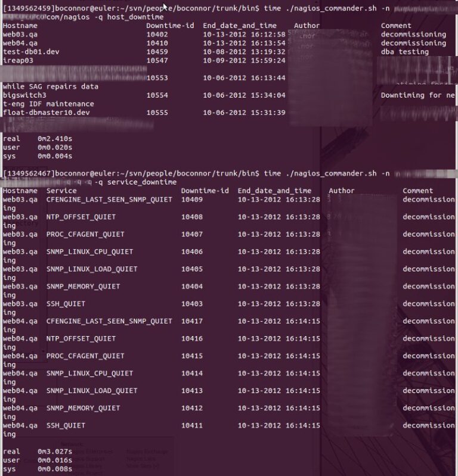Click NTP_OFFSET_QUIET service for web04.qa
The width and height of the screenshot is (458, 476).
click(81, 338)
